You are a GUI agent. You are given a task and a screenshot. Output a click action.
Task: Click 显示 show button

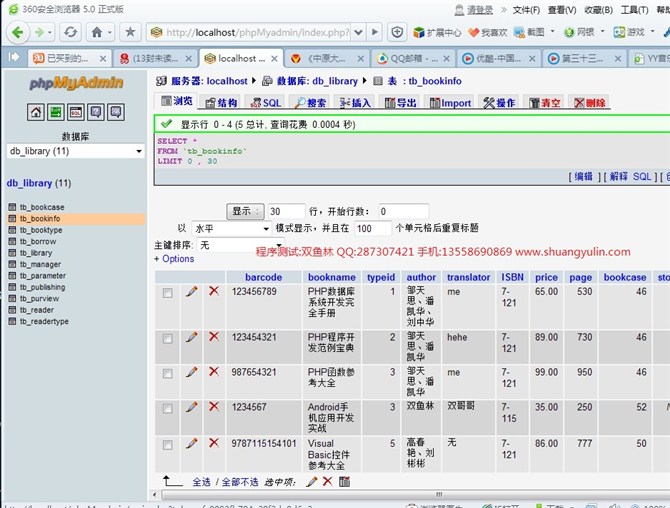pyautogui.click(x=245, y=211)
